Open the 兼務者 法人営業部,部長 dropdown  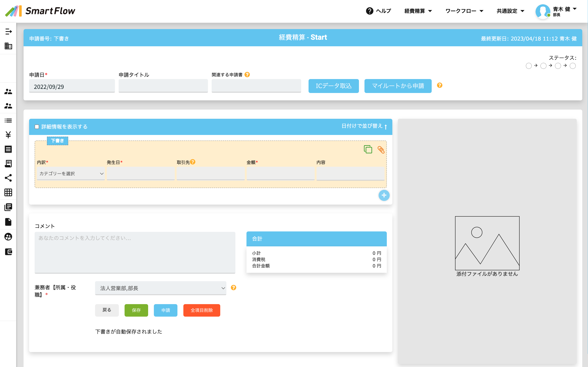coord(160,288)
